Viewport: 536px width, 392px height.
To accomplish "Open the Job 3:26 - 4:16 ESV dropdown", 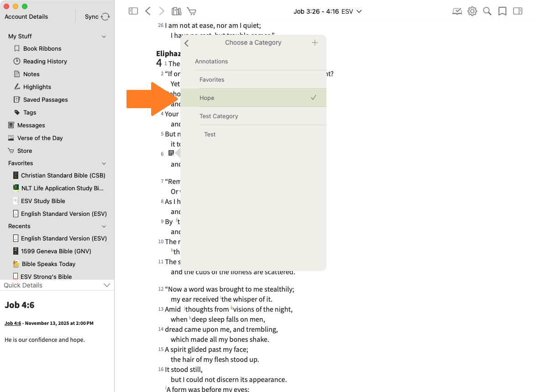I will pyautogui.click(x=327, y=11).
